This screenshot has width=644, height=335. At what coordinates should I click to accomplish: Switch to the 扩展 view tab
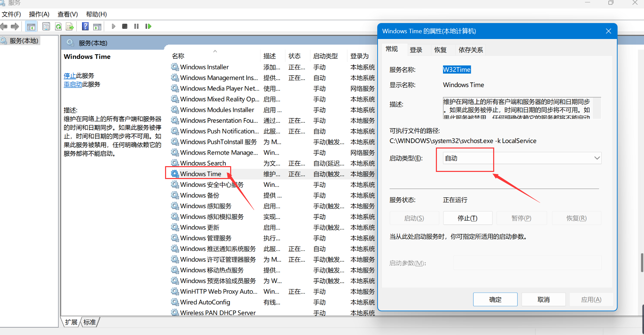click(x=71, y=322)
